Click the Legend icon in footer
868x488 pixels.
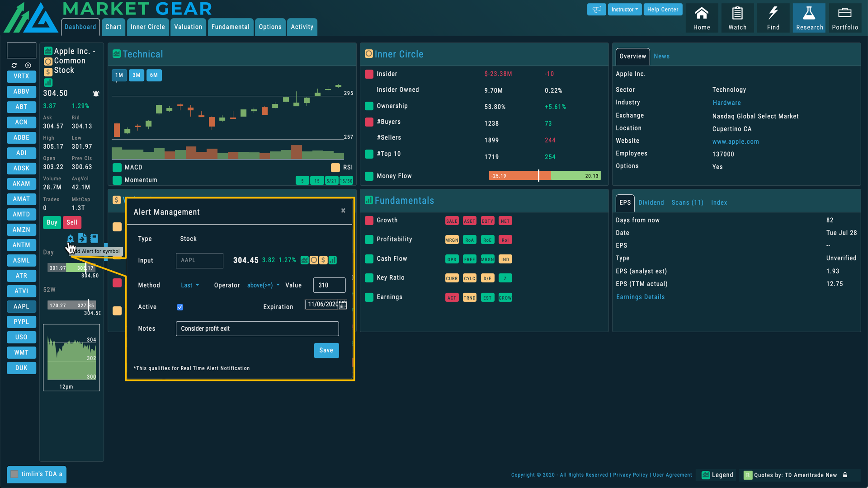pos(706,475)
